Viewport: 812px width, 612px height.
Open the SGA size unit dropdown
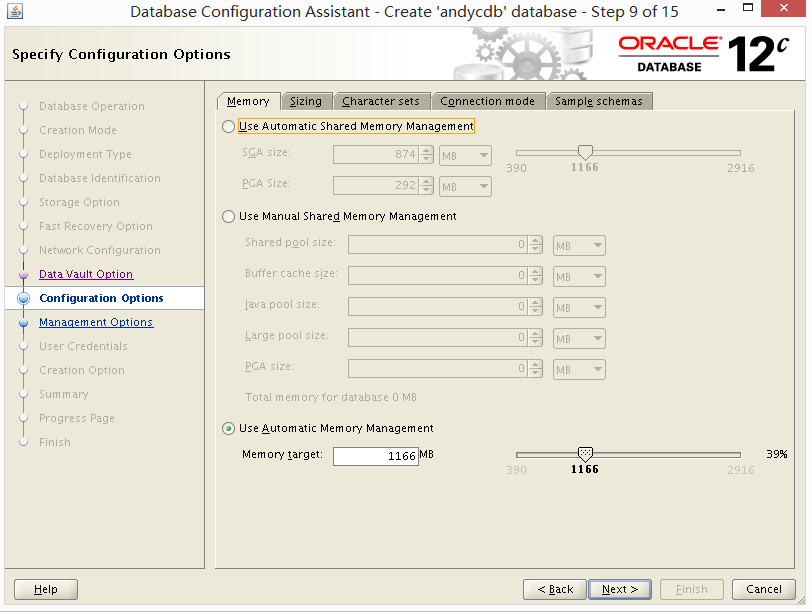click(465, 155)
